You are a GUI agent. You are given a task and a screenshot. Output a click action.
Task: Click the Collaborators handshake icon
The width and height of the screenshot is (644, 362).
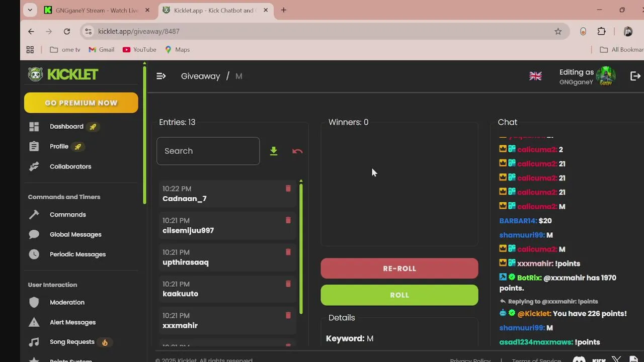coord(34,166)
